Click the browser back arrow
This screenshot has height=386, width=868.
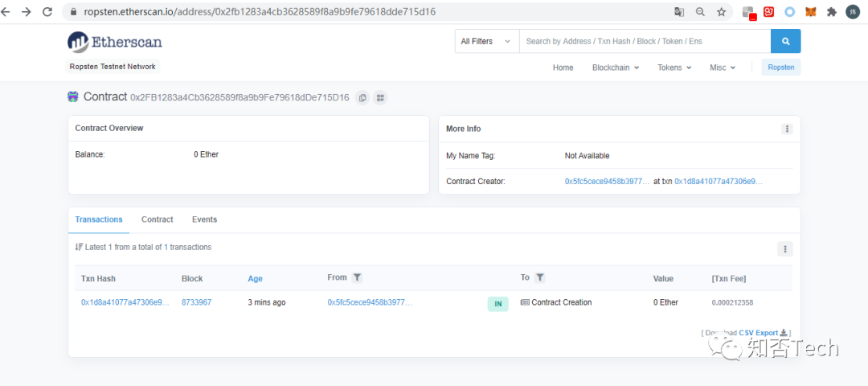pos(5,11)
